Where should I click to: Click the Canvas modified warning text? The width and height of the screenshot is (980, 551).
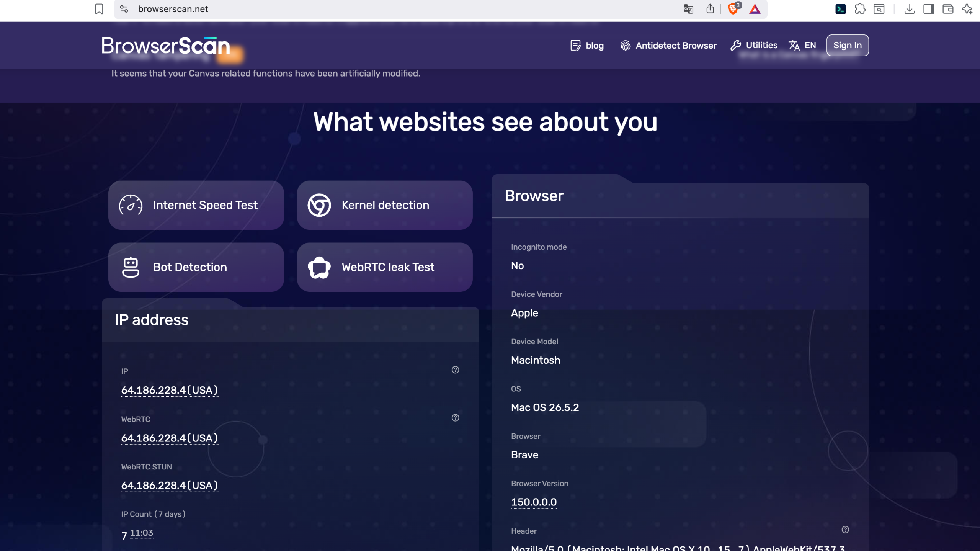click(266, 73)
